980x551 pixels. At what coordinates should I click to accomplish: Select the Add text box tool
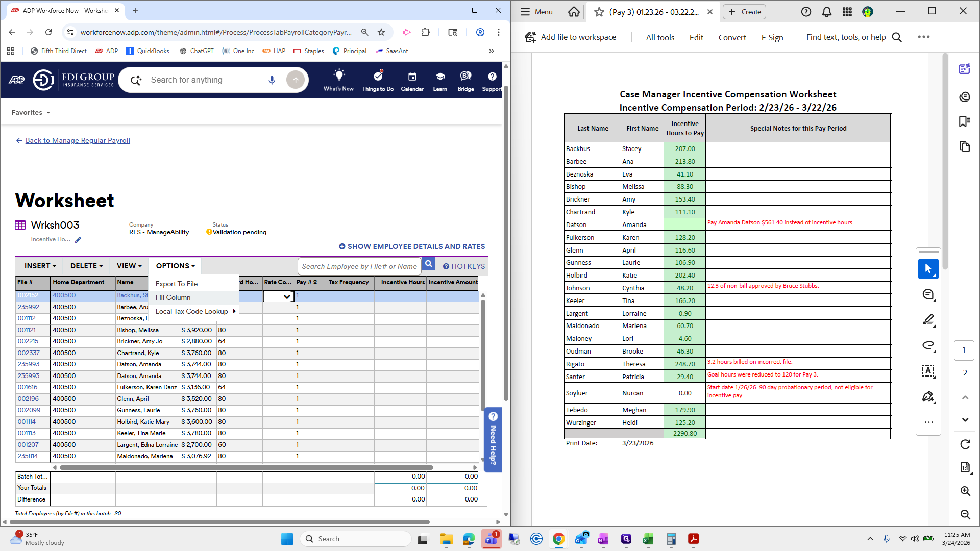click(x=928, y=371)
